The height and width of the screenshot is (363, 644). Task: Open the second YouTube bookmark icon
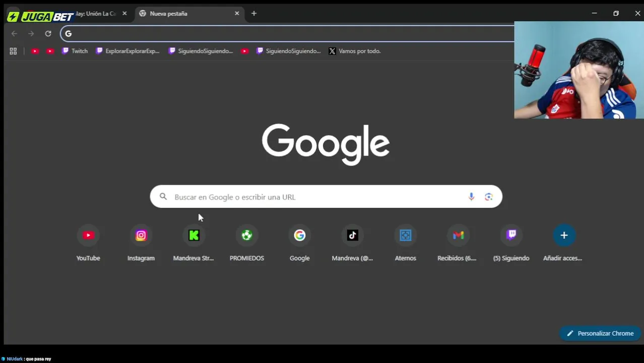[50, 51]
